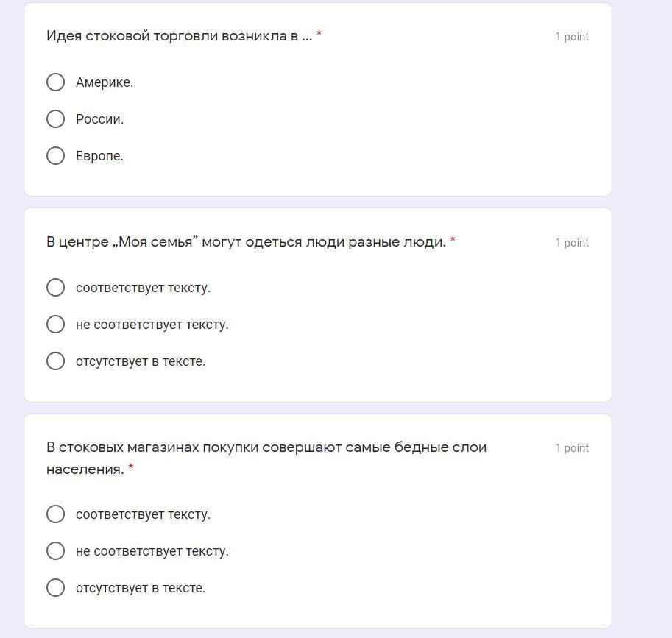Select "не соответствует тексту" for „Моя семья" question
Image resolution: width=672 pixels, height=638 pixels.
[x=55, y=324]
